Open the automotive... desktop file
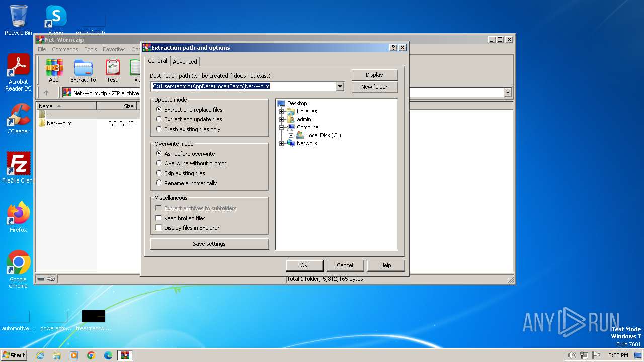The width and height of the screenshot is (644, 362). point(18,320)
